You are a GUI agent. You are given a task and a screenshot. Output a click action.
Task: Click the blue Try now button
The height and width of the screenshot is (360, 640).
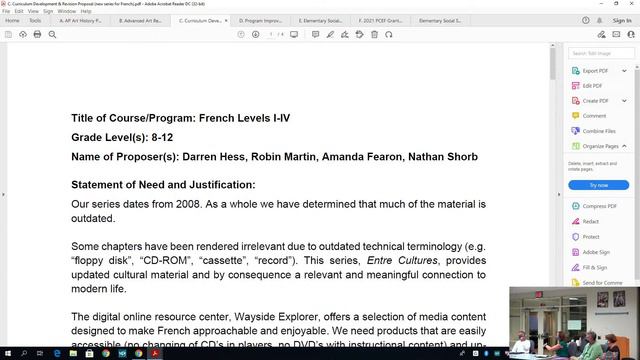click(598, 185)
